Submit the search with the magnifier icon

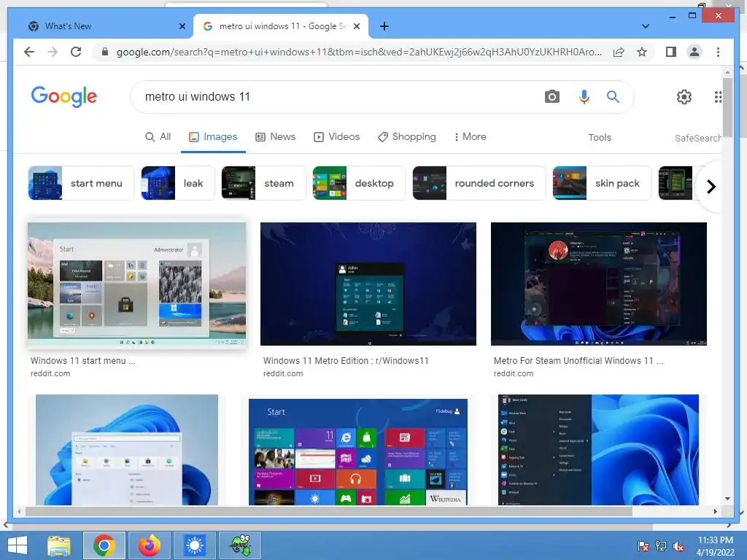(613, 97)
